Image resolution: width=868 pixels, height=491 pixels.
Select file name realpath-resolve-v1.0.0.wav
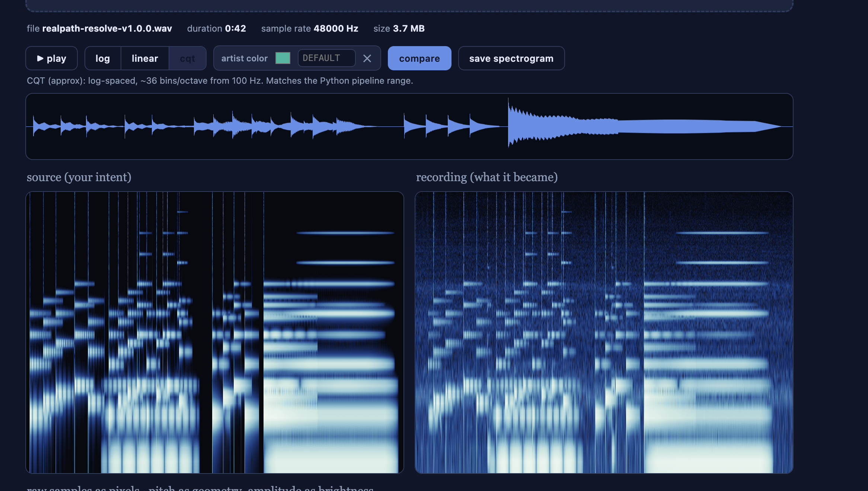click(x=107, y=29)
